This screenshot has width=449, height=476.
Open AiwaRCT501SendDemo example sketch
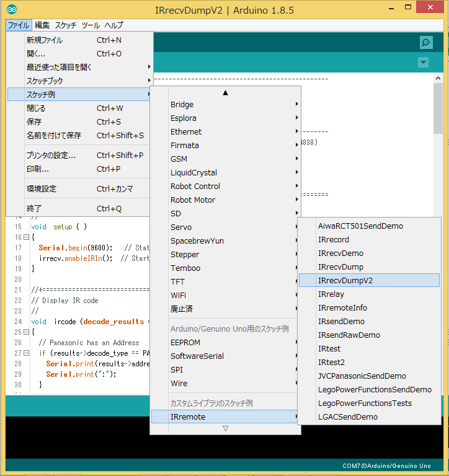[x=369, y=226]
